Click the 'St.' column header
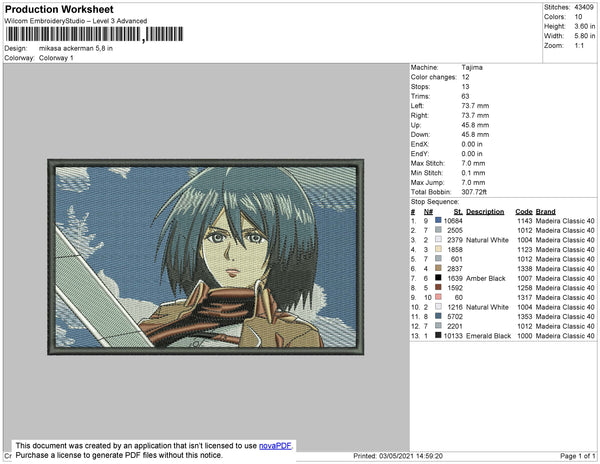 coord(458,212)
